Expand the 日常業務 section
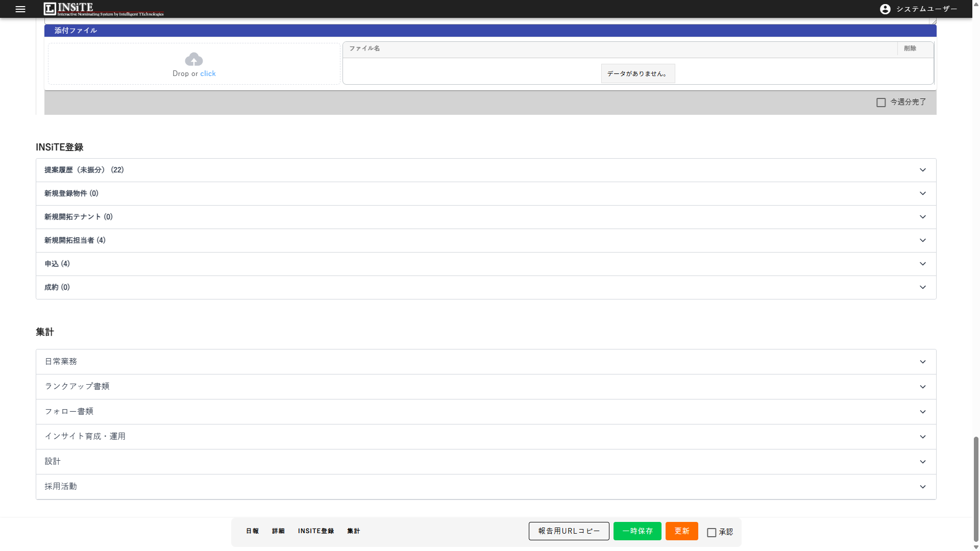This screenshot has height=551, width=980. coord(486,362)
